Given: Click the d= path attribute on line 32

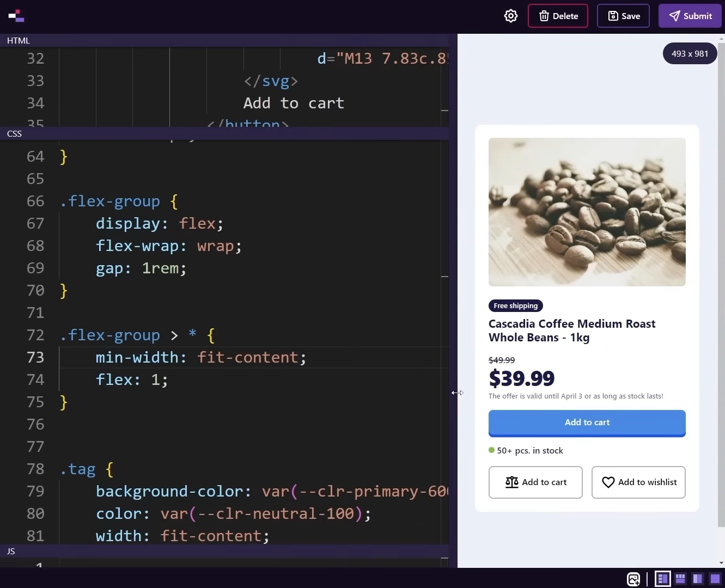Looking at the screenshot, I should [382, 58].
